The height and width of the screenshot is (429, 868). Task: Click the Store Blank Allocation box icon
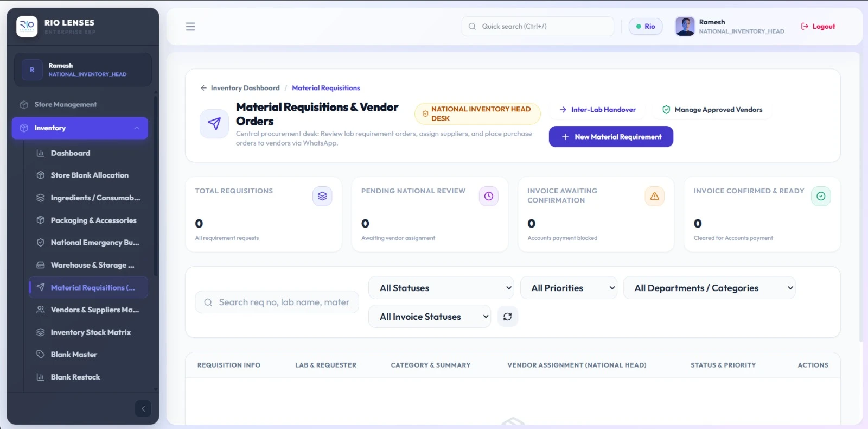pyautogui.click(x=40, y=175)
